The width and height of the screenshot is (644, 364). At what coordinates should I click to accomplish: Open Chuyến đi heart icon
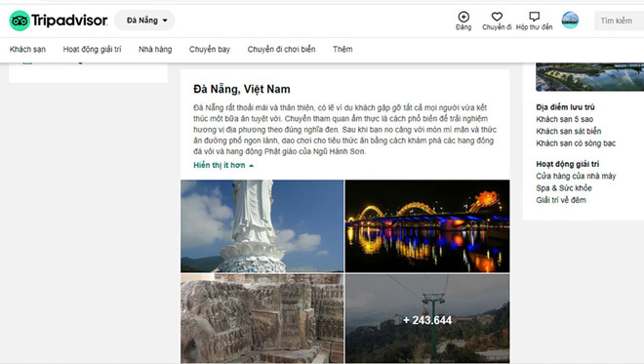497,17
